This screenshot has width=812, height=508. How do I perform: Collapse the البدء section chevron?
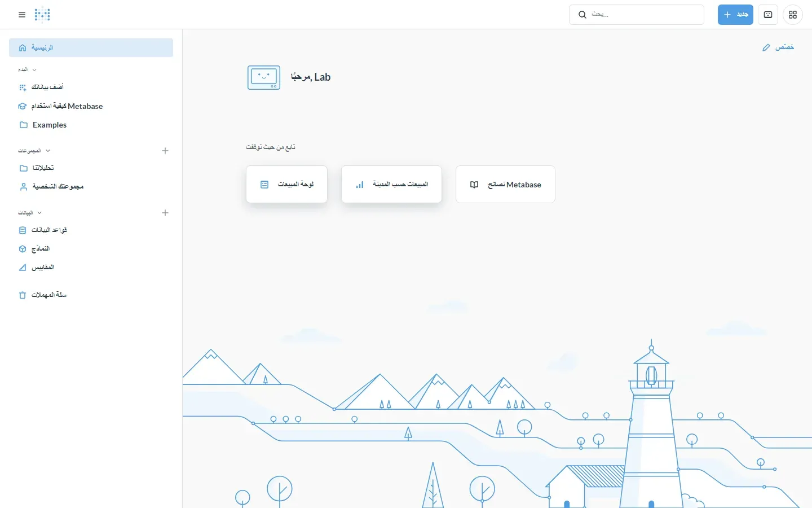tap(34, 70)
